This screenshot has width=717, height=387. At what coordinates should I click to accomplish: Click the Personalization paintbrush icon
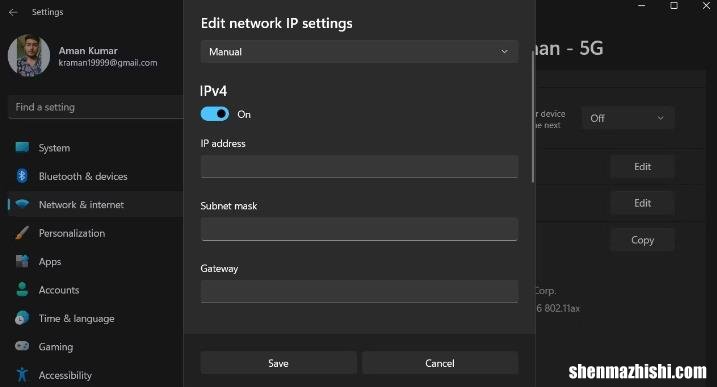pos(22,233)
